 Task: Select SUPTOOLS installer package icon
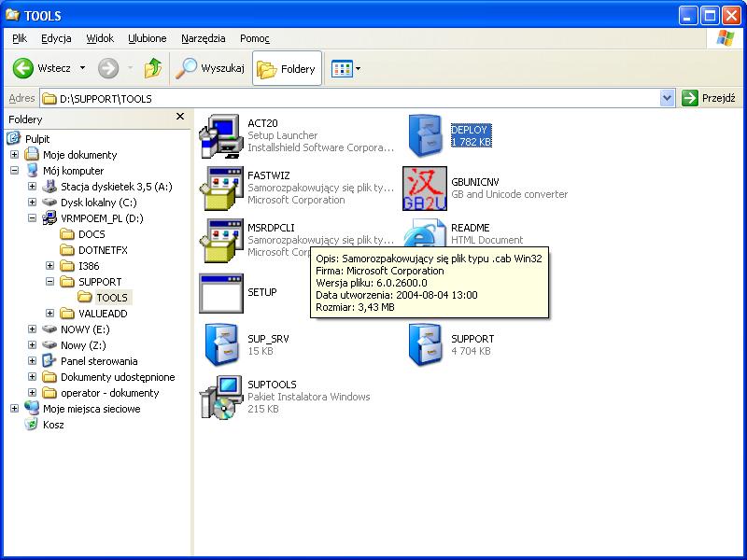tap(221, 398)
